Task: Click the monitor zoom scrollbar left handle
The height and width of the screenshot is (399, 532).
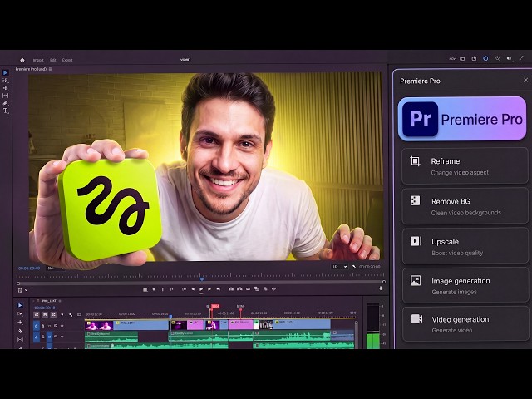Action: tap(18, 283)
